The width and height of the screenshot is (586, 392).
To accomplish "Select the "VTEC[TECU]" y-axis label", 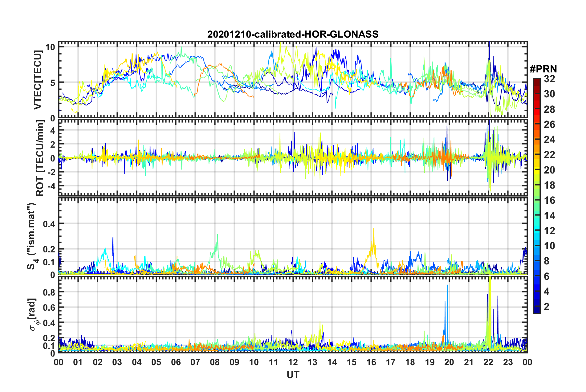I will coord(38,80).
